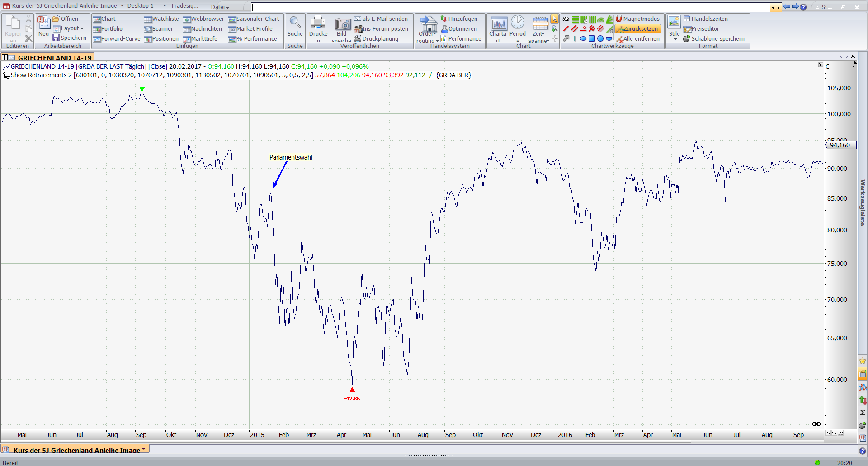
Task: Select the text annotation tool
Action: pos(566,19)
